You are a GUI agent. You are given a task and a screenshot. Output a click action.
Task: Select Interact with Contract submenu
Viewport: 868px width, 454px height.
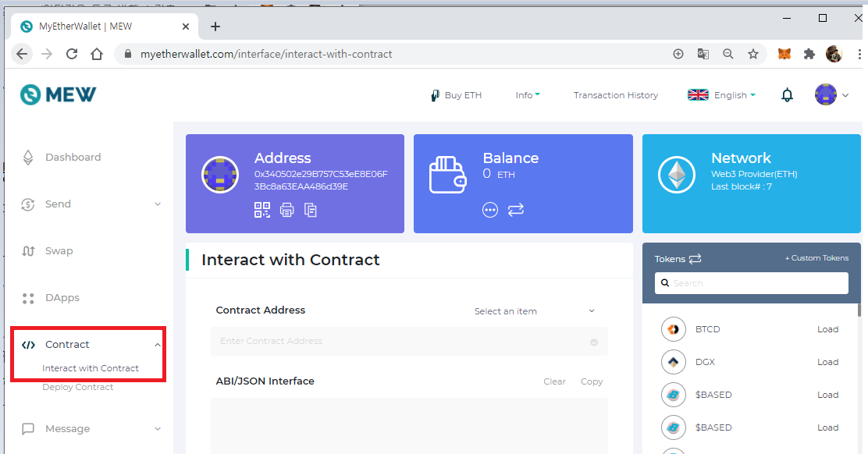(x=91, y=368)
